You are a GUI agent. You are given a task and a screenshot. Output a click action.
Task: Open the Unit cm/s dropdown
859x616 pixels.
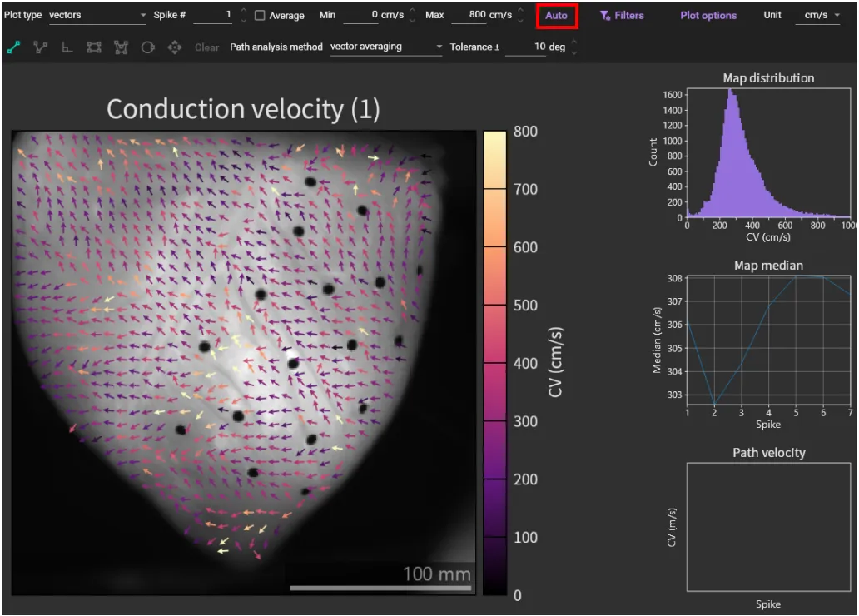tap(817, 16)
